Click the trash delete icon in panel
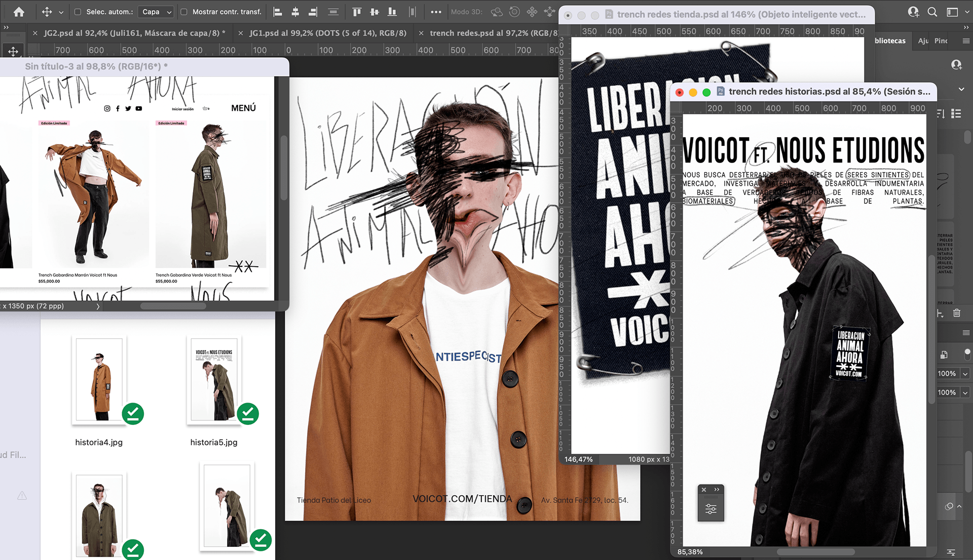The height and width of the screenshot is (560, 973). point(957,313)
